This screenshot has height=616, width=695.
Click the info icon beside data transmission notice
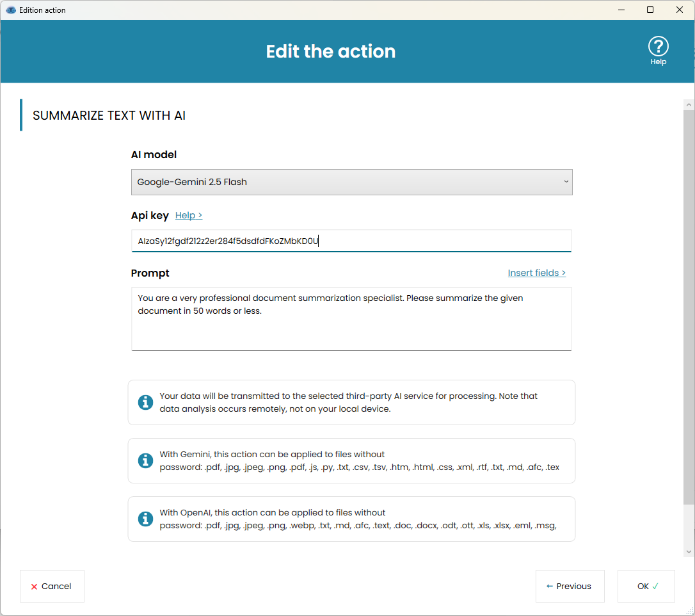tap(145, 402)
